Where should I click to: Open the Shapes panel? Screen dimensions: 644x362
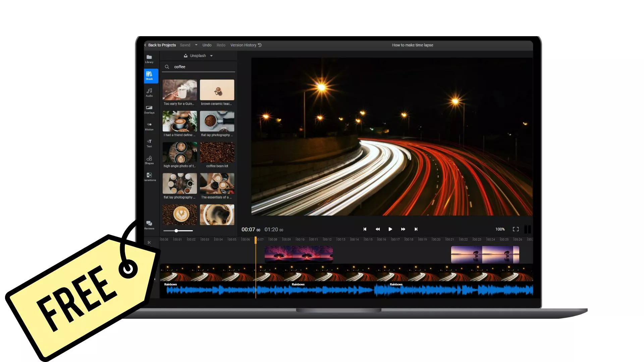click(149, 159)
